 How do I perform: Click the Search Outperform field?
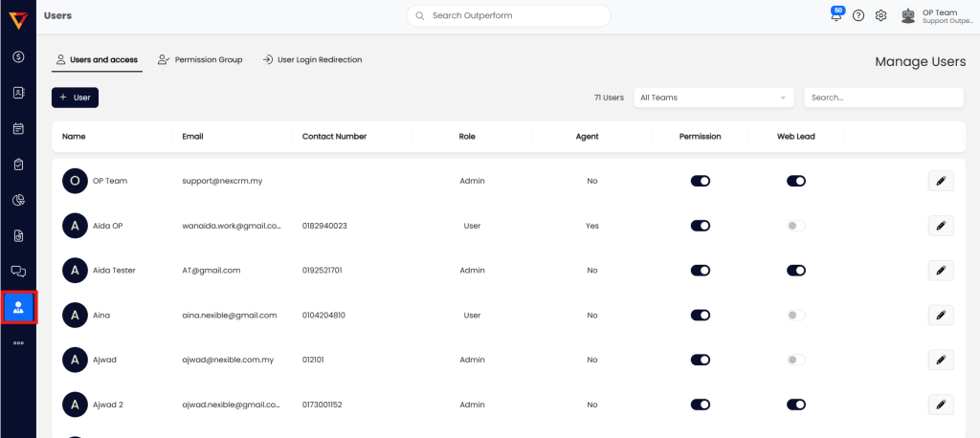pos(508,16)
